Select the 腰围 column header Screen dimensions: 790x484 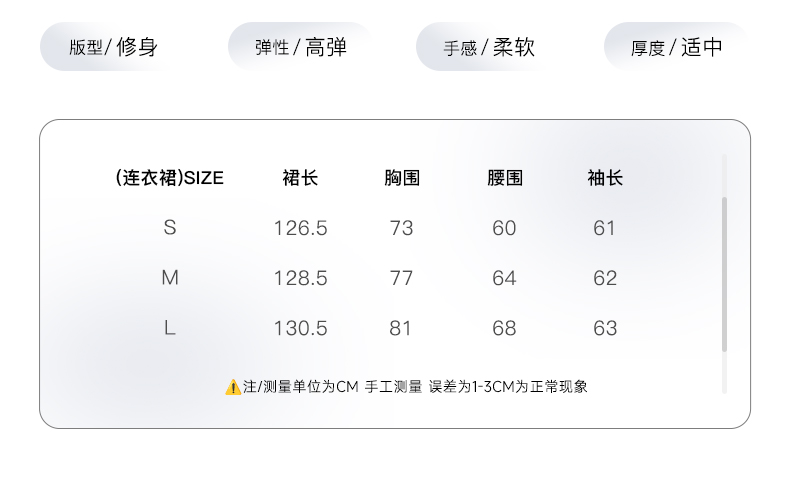tap(505, 179)
